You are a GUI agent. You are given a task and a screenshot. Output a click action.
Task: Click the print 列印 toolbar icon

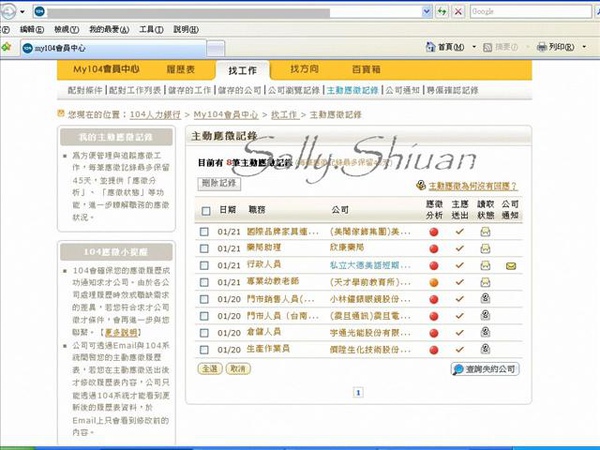pyautogui.click(x=541, y=47)
